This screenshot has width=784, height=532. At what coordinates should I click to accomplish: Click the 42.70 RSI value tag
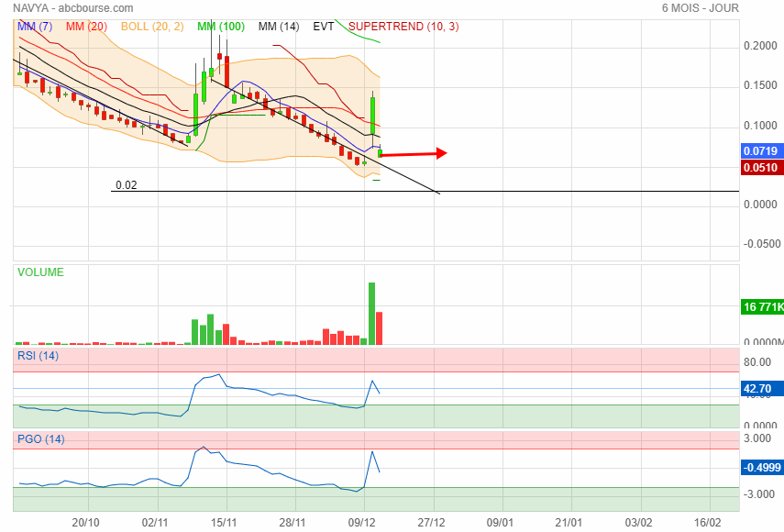point(761,389)
